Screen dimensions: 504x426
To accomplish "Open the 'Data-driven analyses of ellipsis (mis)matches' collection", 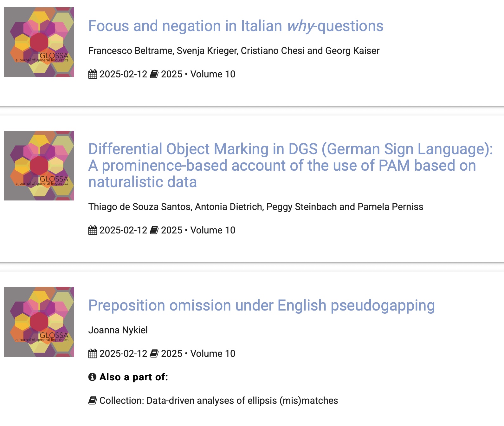I will tap(242, 401).
